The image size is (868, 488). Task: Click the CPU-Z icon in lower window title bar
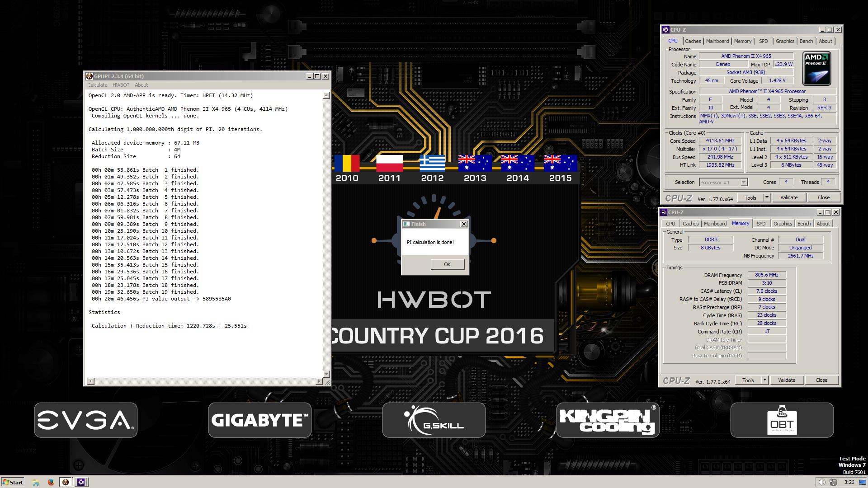point(663,212)
